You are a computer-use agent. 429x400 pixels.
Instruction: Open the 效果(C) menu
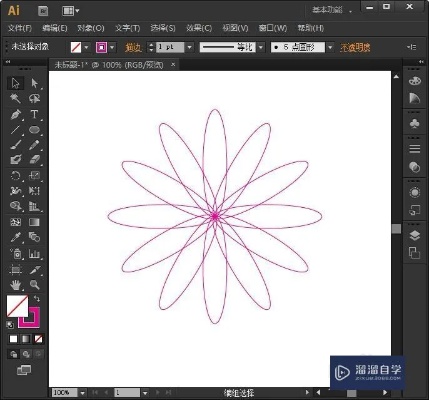[x=199, y=28]
